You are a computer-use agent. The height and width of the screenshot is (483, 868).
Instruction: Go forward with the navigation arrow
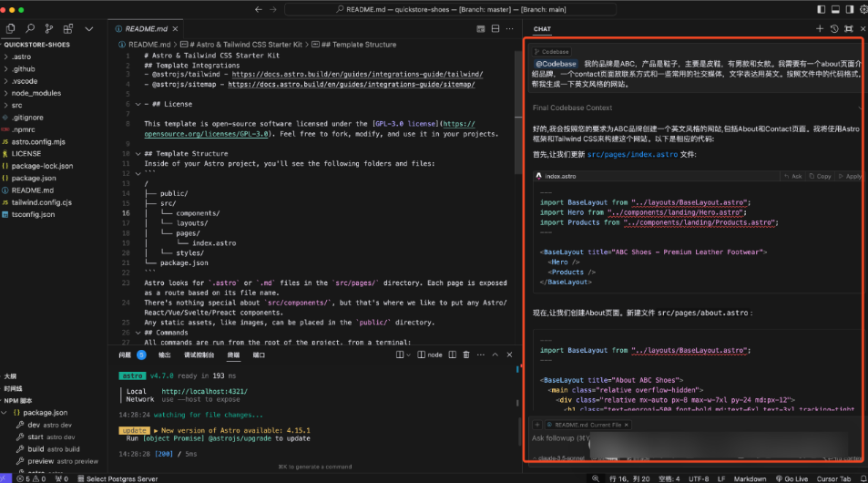click(x=273, y=9)
